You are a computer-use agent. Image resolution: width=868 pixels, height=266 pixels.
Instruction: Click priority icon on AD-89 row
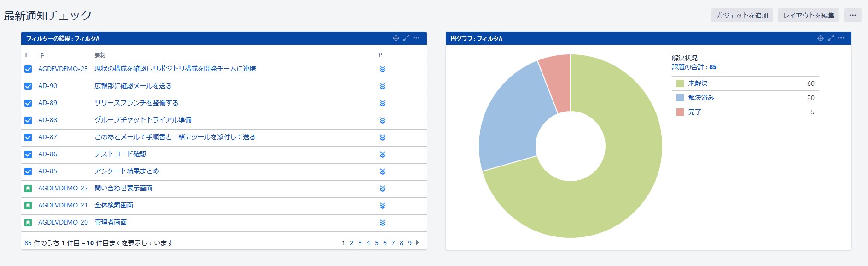point(382,103)
